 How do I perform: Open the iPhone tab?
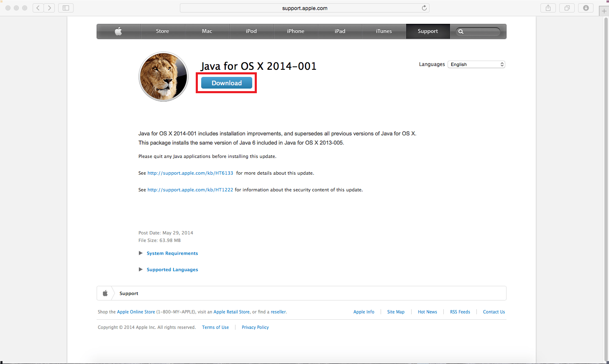296,31
